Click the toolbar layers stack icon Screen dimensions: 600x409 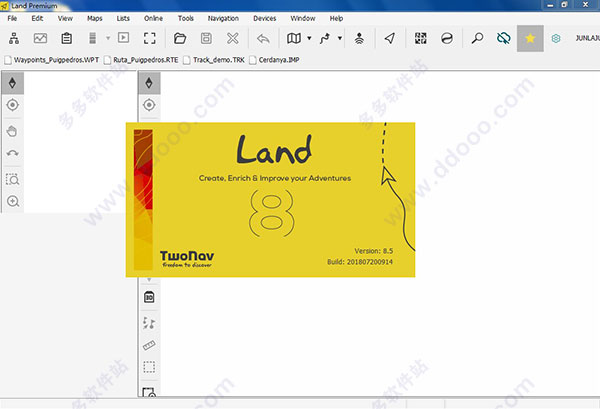pyautogui.click(x=92, y=38)
